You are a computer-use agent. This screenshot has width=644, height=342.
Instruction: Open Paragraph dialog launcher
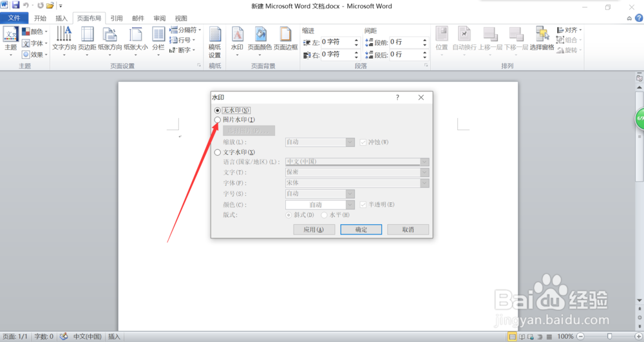point(426,65)
